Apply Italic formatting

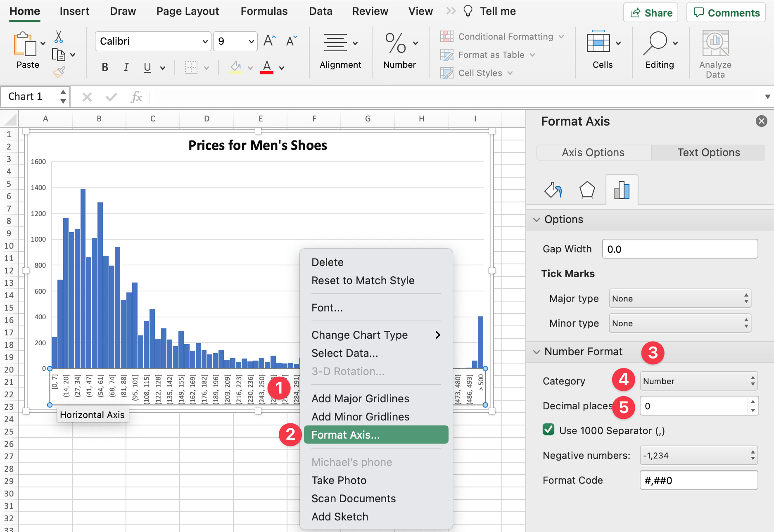126,67
